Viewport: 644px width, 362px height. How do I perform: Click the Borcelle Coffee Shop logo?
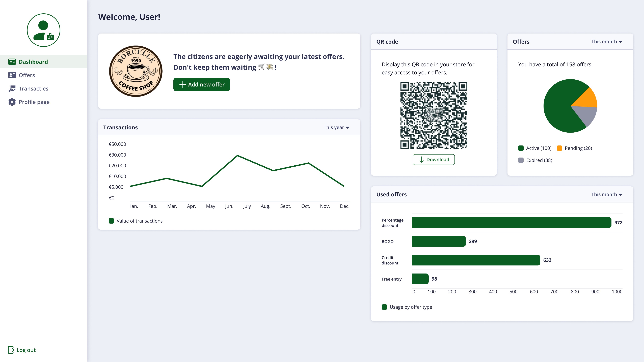[136, 71]
